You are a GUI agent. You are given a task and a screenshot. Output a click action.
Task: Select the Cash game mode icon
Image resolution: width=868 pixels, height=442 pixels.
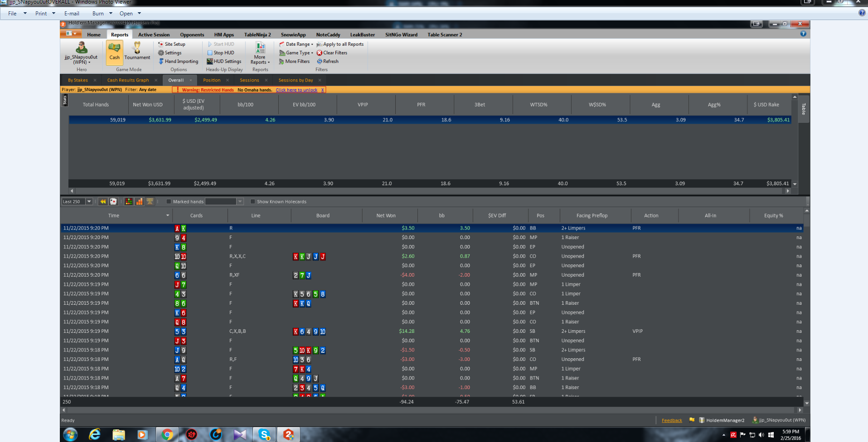coord(114,52)
